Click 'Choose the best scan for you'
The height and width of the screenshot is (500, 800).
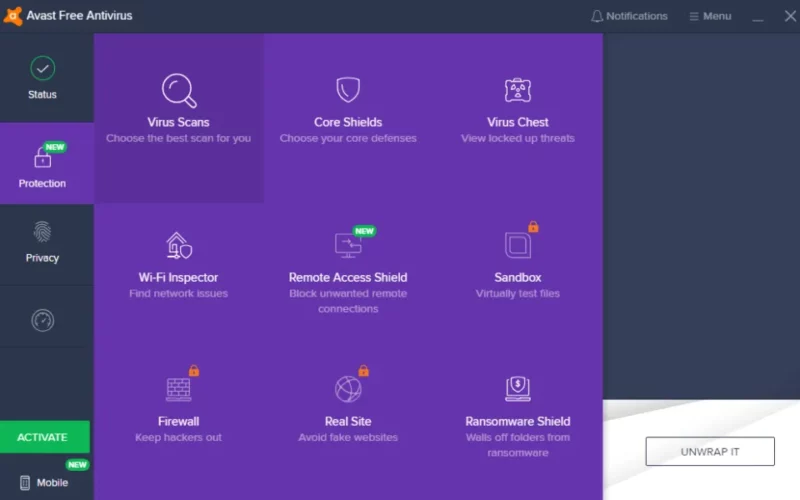(179, 138)
